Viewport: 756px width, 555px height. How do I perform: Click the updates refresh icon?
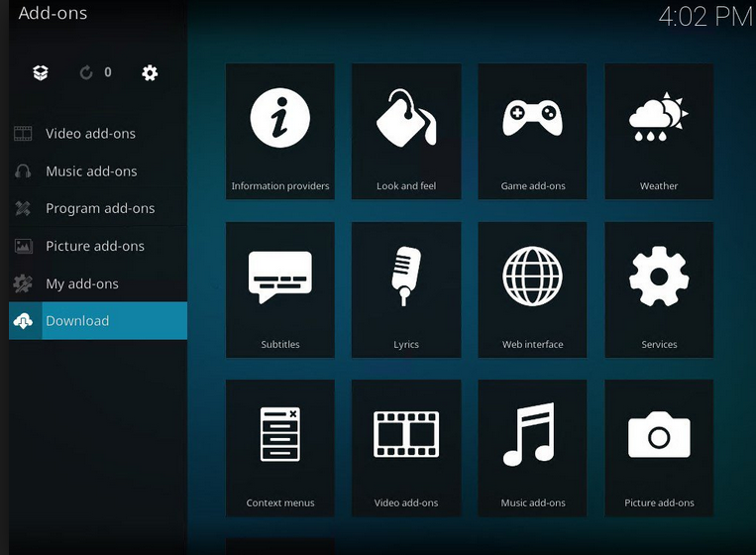tap(86, 72)
